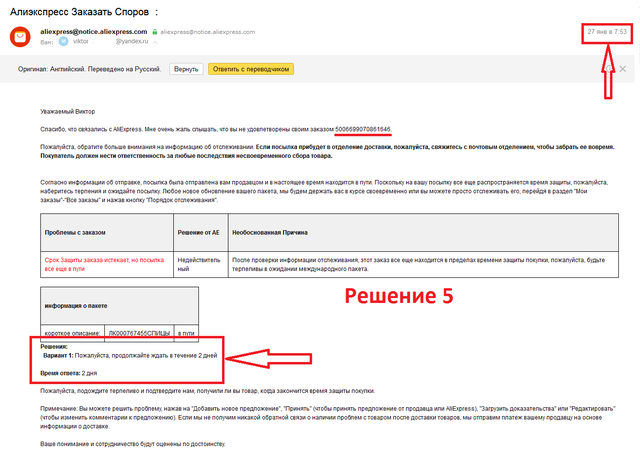Click the email timestamp 27 янв в 7:53
Viewport: 640px width, 450px height.
(x=607, y=32)
